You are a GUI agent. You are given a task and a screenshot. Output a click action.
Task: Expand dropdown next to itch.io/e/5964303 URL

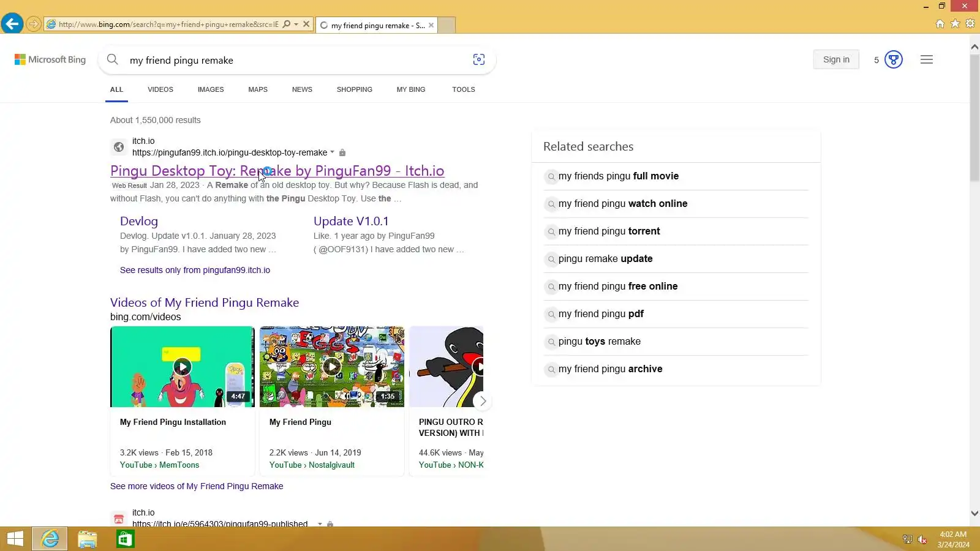320,524
